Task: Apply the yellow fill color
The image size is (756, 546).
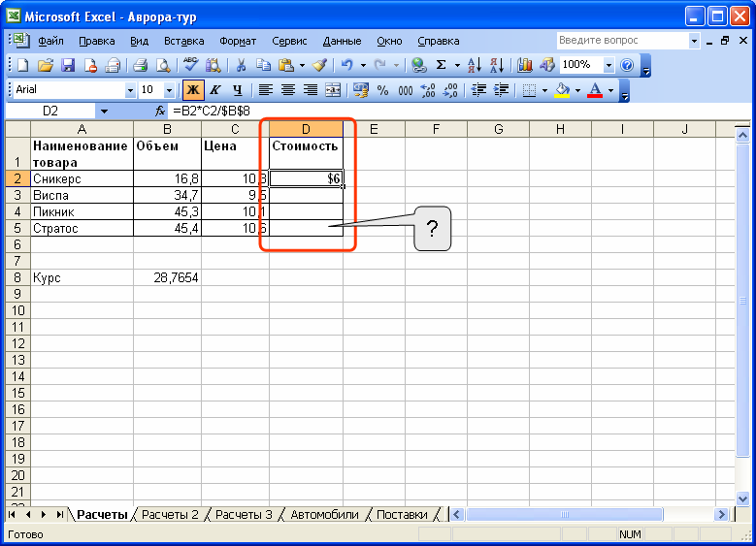Action: pyautogui.click(x=562, y=90)
